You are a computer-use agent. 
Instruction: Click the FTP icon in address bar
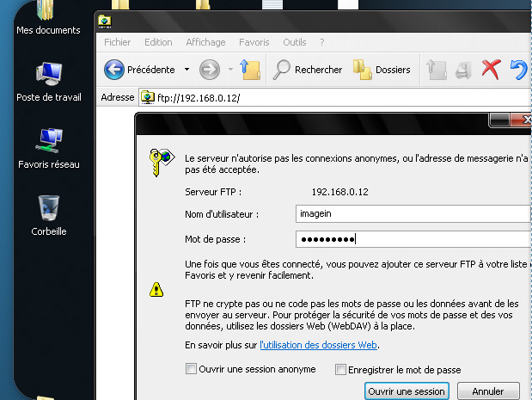[x=148, y=97]
